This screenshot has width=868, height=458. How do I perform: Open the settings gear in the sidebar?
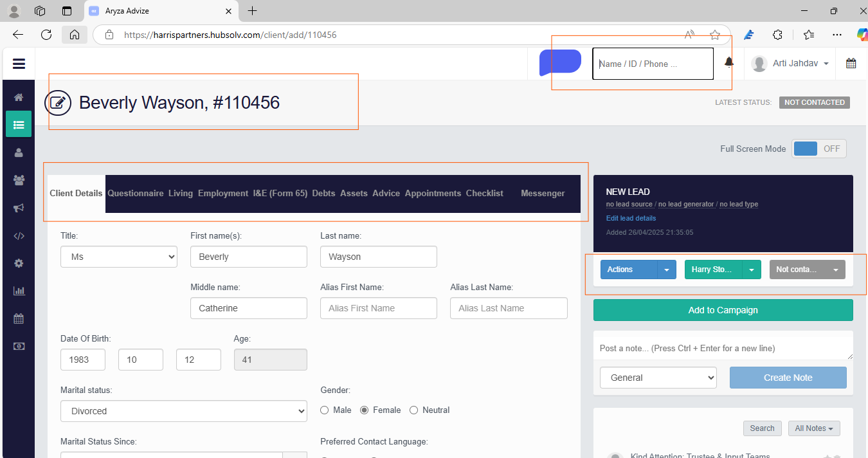[x=19, y=263]
